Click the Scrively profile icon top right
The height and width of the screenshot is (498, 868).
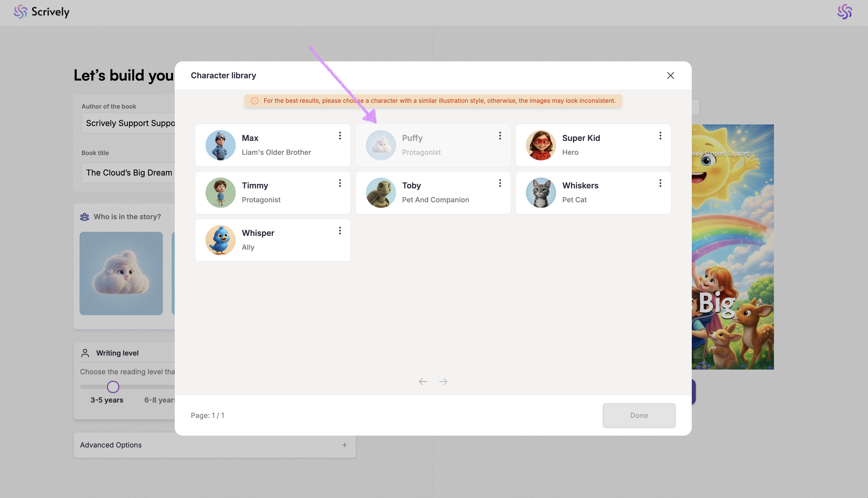(845, 12)
